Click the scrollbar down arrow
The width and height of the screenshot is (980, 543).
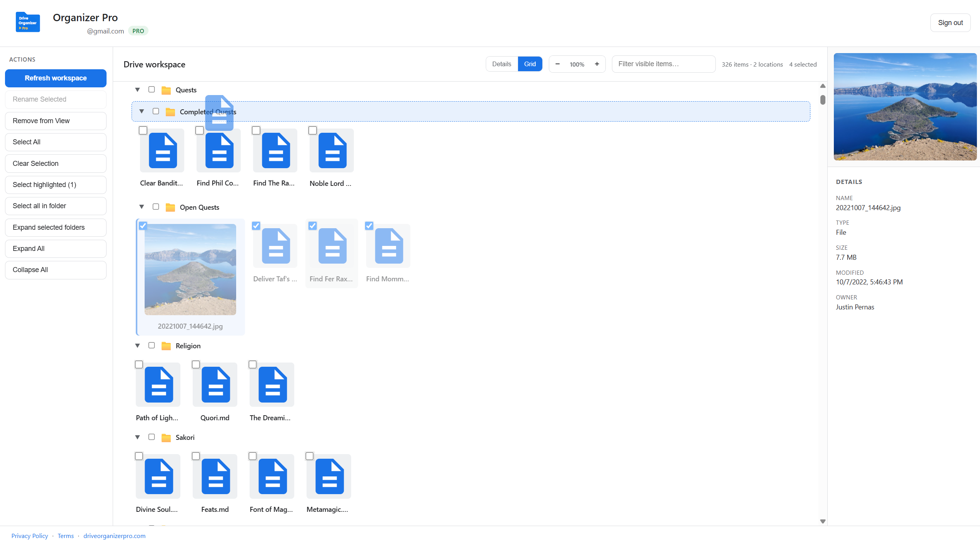(823, 521)
